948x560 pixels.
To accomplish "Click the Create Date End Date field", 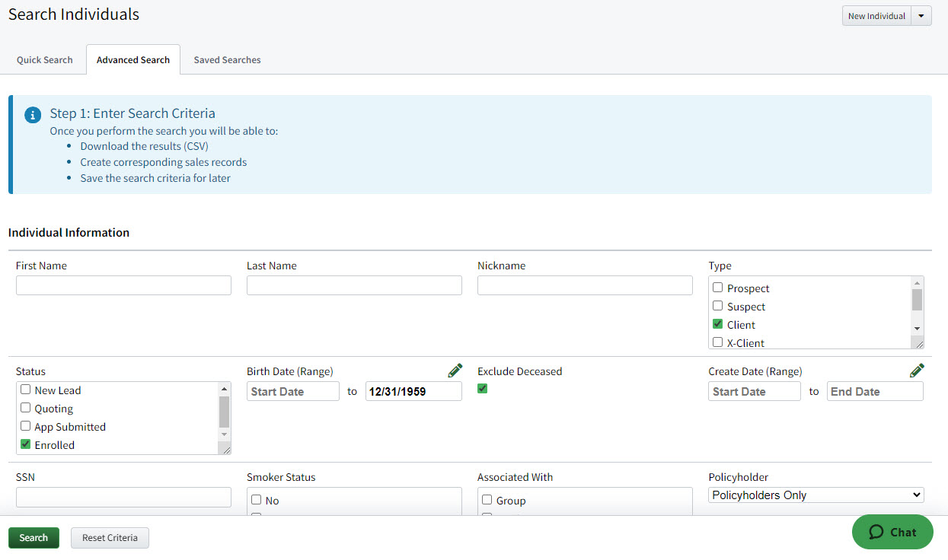I will (875, 391).
